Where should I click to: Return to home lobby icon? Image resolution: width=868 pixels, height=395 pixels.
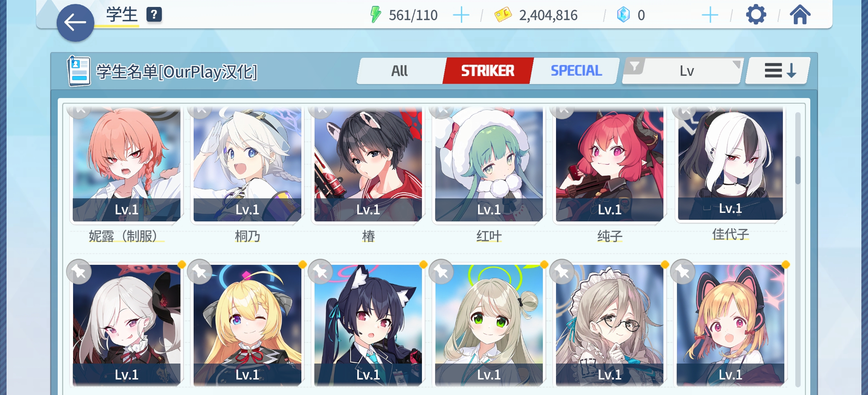(800, 15)
